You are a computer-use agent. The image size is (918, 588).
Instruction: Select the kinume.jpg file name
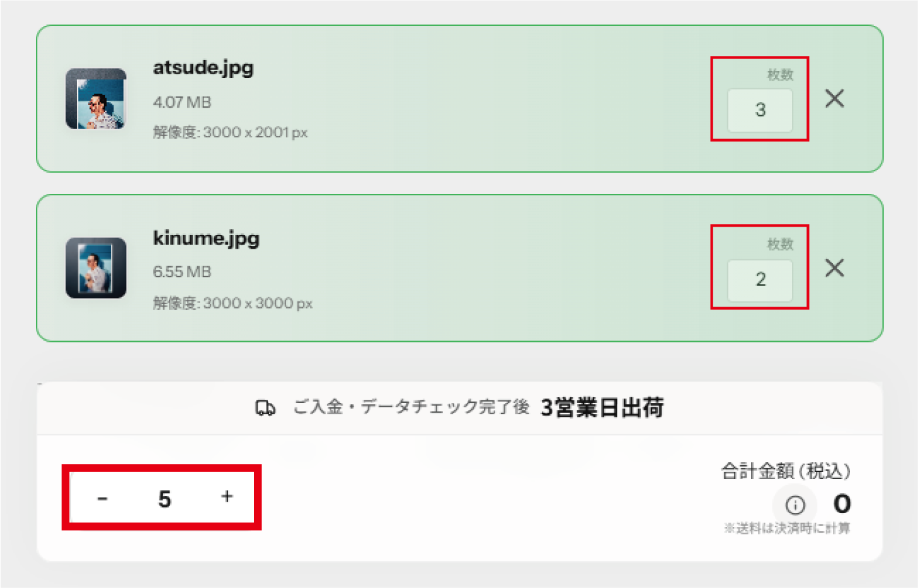[206, 239]
